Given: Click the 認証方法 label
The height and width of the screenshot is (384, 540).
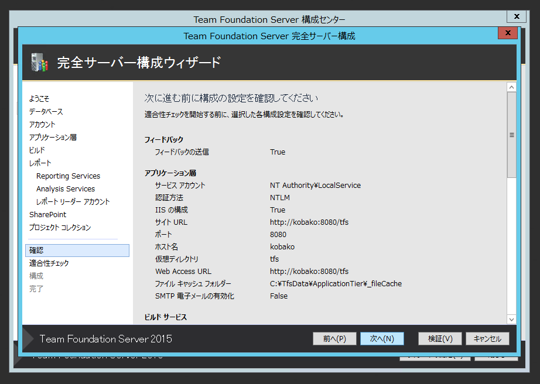Looking at the screenshot, I should point(169,198).
